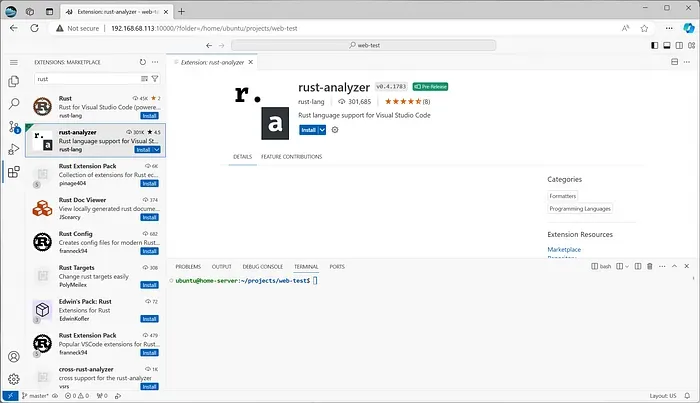Install the Rust Targets extension
The height and width of the screenshot is (403, 700).
click(150, 285)
